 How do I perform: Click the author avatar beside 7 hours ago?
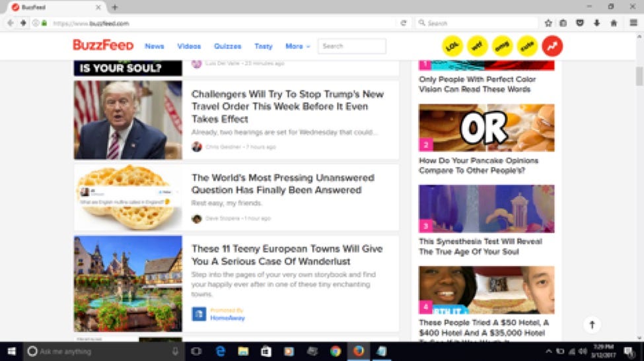197,147
